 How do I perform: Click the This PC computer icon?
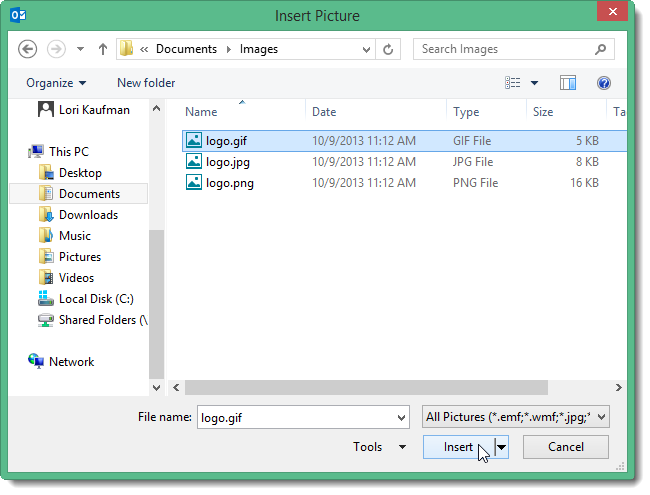(x=36, y=152)
